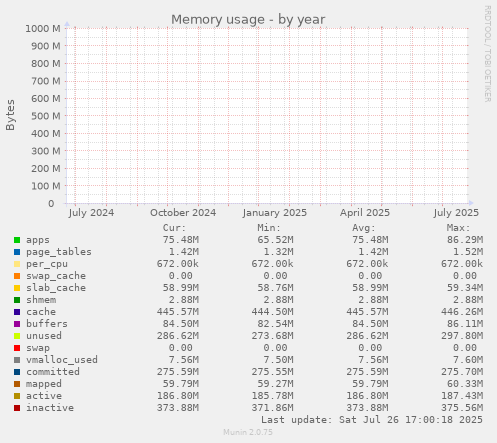Click the mapped brown-orange swatch
The image size is (497, 443).
pyautogui.click(x=17, y=384)
